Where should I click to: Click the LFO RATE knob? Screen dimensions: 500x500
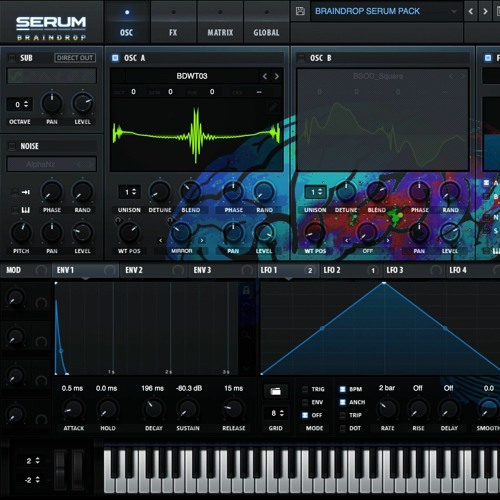click(388, 409)
